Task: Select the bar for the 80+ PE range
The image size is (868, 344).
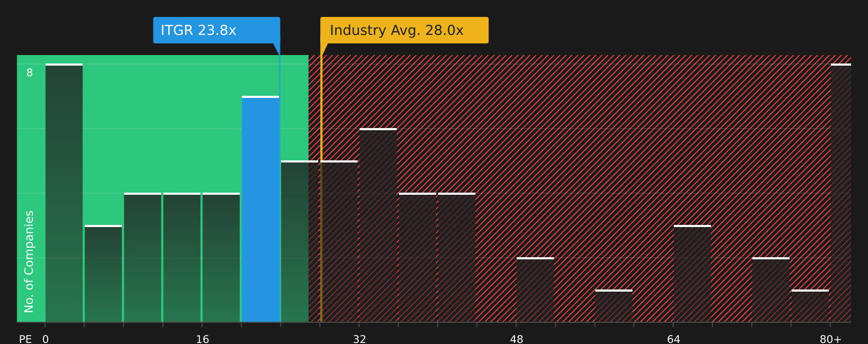Action: coord(840,193)
